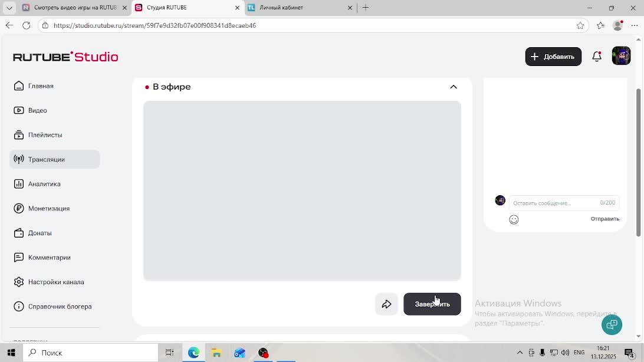The width and height of the screenshot is (644, 362).
Task: Select Трансляции in the sidebar
Action: 55,159
